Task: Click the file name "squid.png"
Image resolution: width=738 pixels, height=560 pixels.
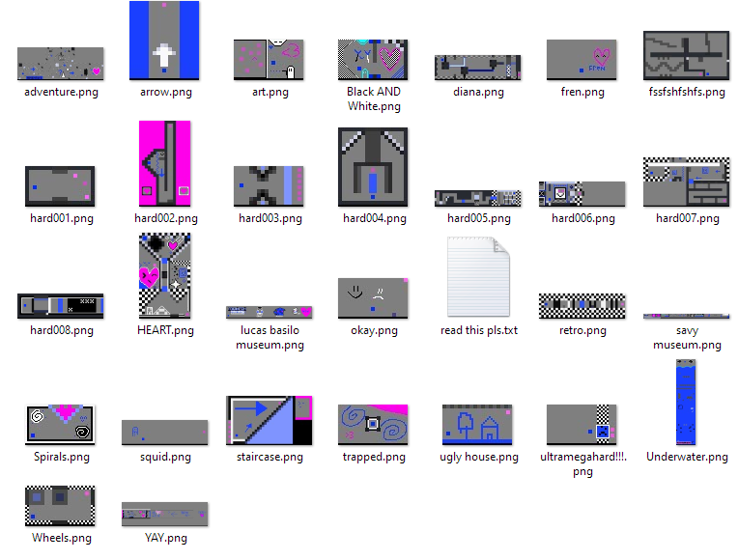Action: (x=165, y=457)
